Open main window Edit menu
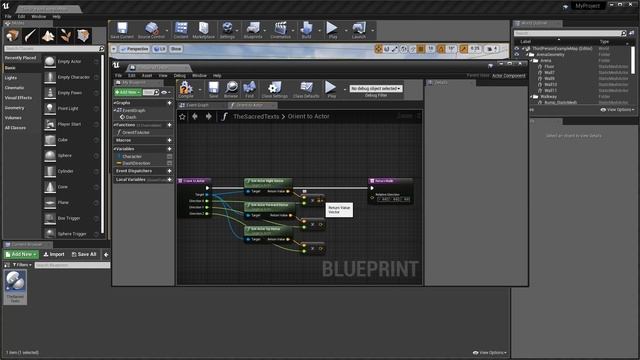This screenshot has width=640, height=360. (21, 17)
